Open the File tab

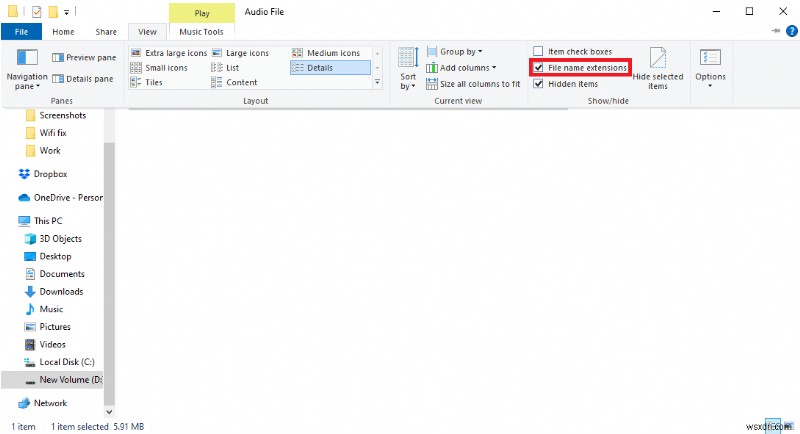point(21,32)
